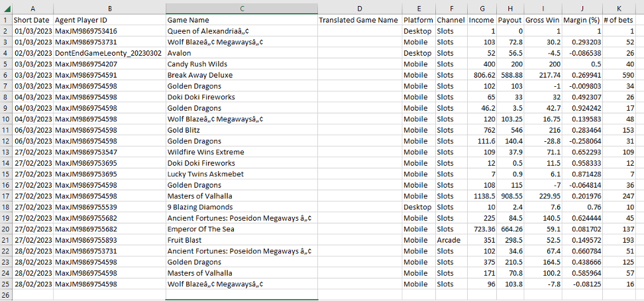Click the Select All corner triangle
The image size is (644, 301).
pyautogui.click(x=6, y=8)
